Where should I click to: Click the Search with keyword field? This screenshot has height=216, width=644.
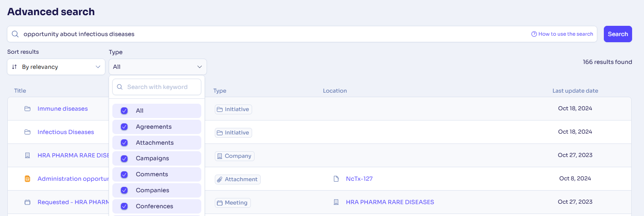click(x=157, y=87)
